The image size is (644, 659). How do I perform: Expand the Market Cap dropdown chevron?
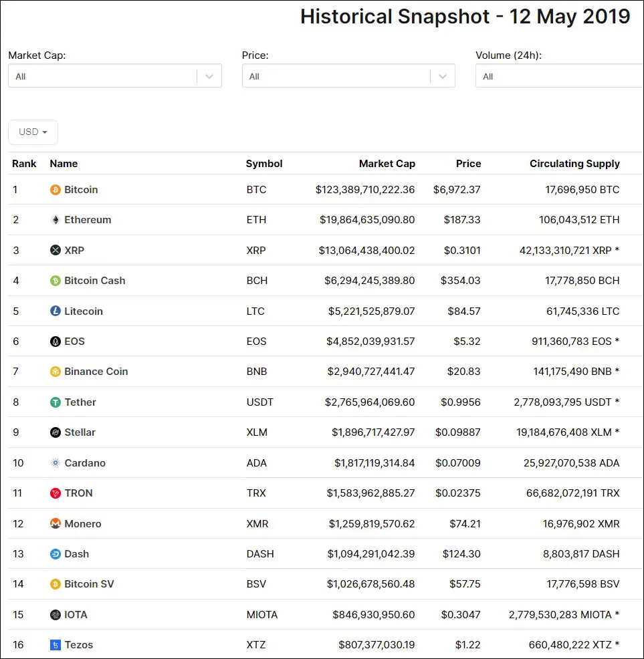[209, 76]
